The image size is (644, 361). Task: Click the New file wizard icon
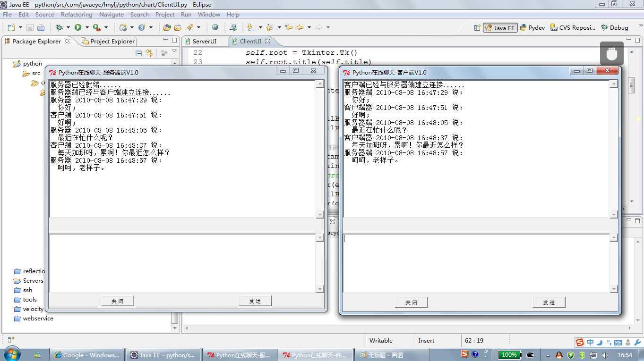click(x=11, y=28)
